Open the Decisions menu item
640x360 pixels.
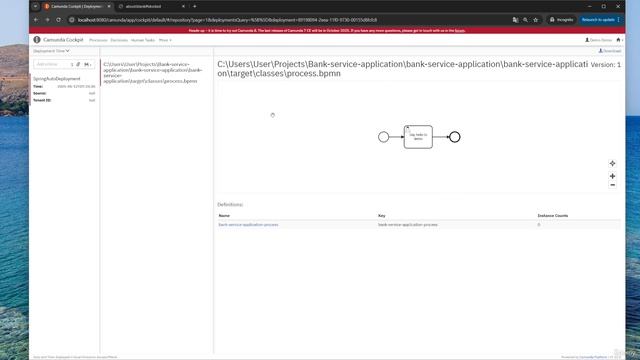tap(119, 40)
